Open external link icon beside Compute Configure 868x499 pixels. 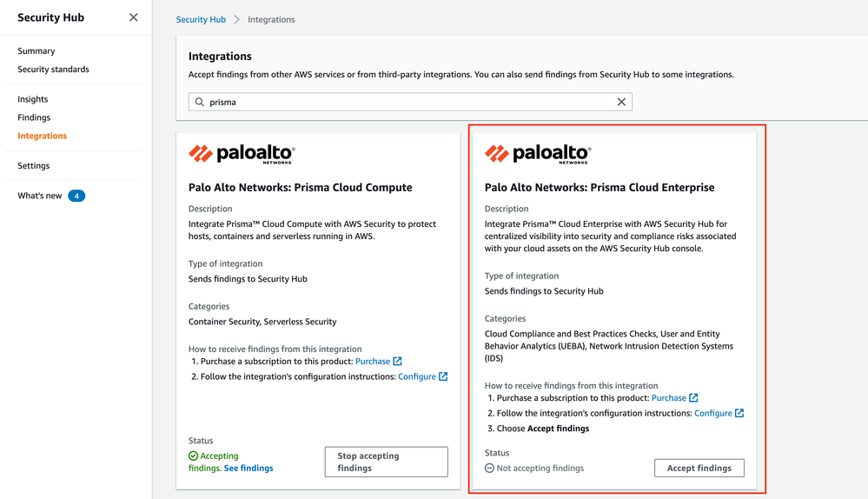pyautogui.click(x=443, y=376)
